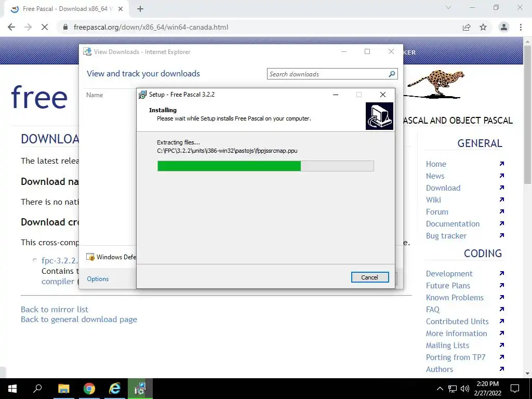Screen dimensions: 532x399
Task: Click Back to mirror list
Action: point(54,310)
